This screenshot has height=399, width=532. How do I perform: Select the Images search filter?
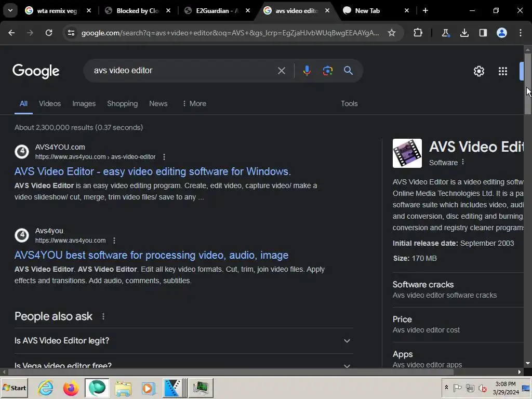84,103
